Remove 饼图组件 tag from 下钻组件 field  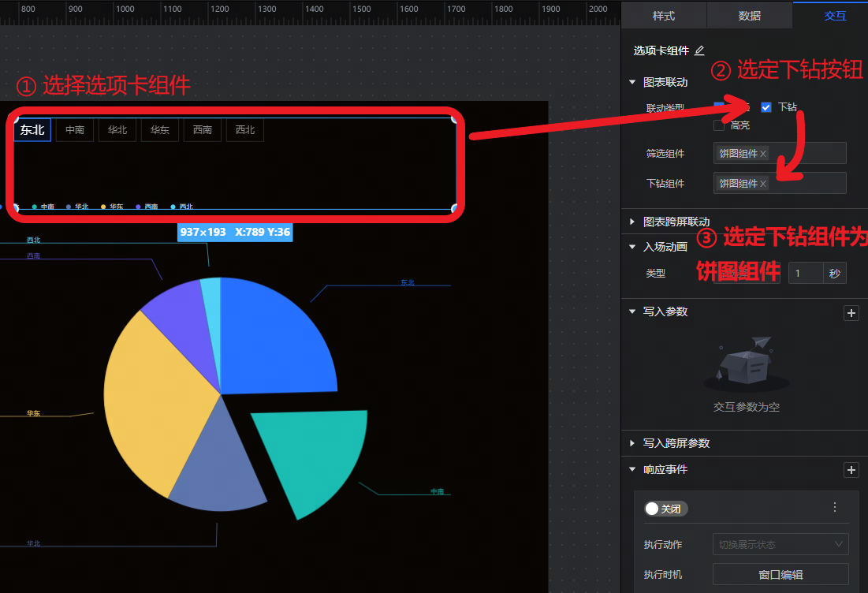(763, 184)
